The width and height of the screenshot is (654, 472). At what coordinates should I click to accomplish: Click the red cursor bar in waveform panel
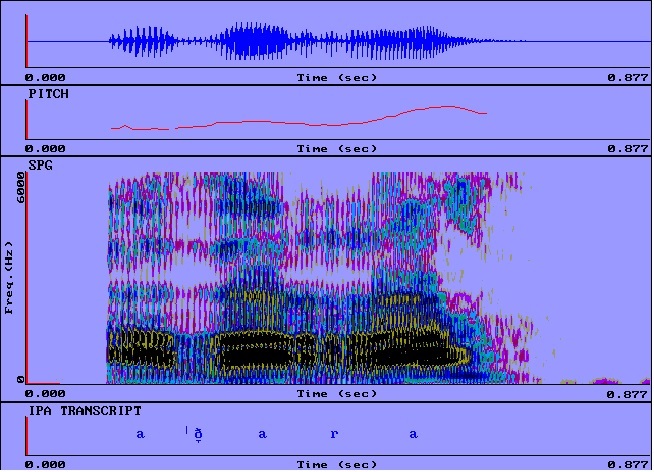coord(26,41)
